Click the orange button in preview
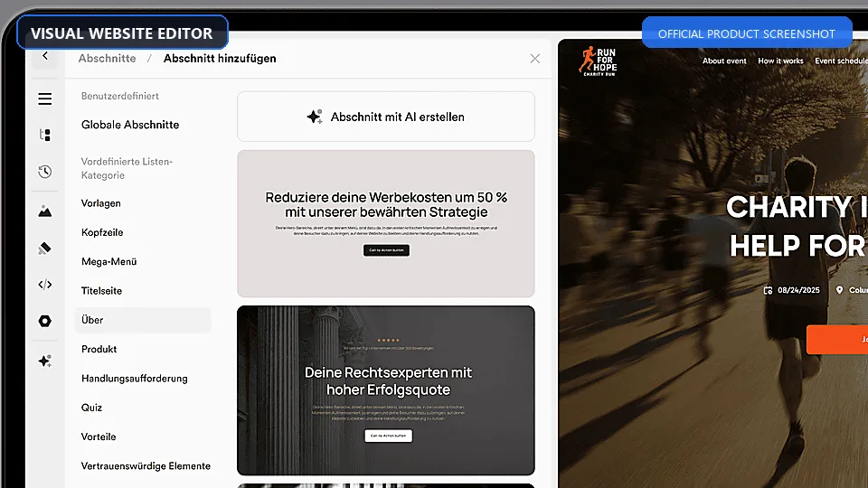Viewport: 868px width, 488px height. click(x=837, y=339)
